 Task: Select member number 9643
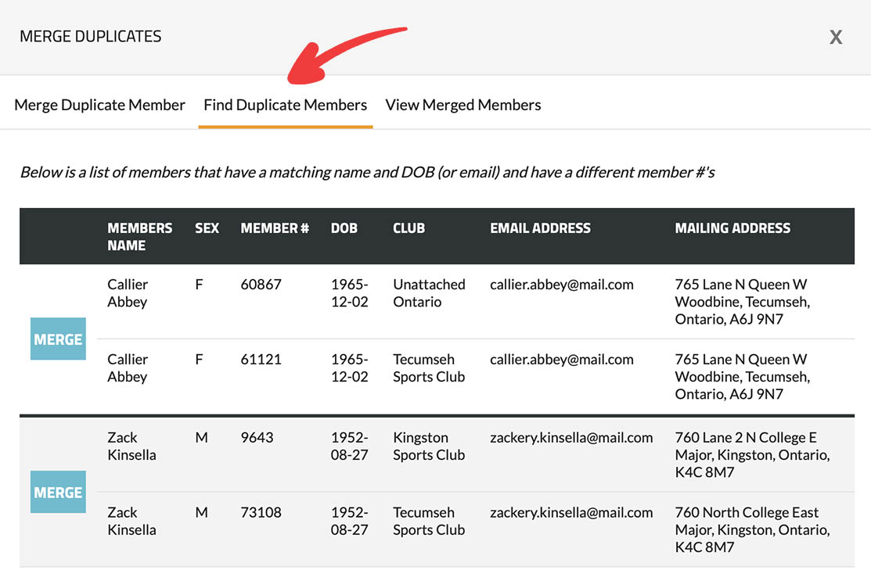point(257,438)
